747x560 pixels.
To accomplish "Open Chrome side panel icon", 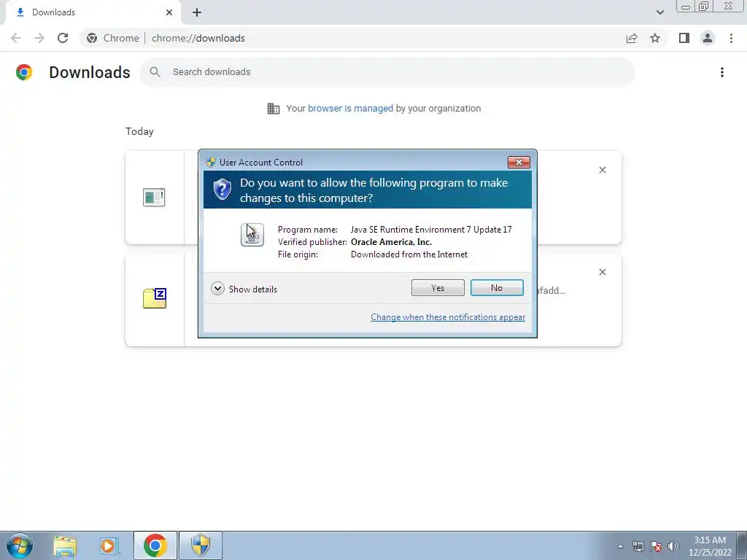I will [684, 38].
